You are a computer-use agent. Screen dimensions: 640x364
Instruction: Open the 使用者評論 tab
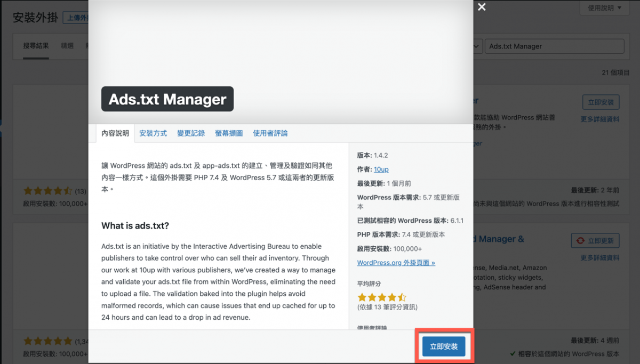(x=270, y=133)
